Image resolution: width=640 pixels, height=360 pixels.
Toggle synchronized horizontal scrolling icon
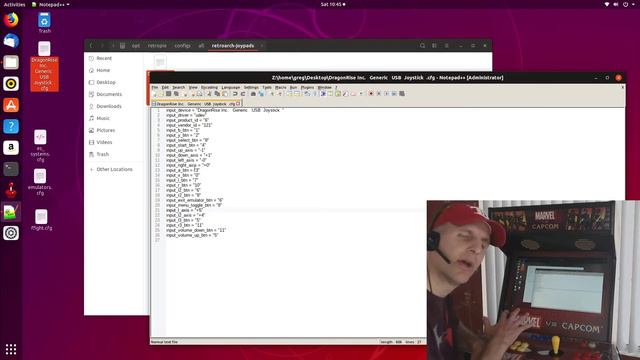click(x=297, y=93)
